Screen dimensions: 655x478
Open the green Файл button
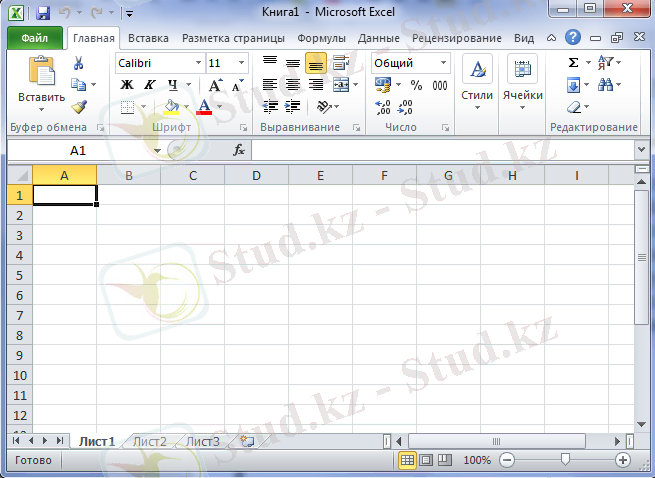click(35, 38)
